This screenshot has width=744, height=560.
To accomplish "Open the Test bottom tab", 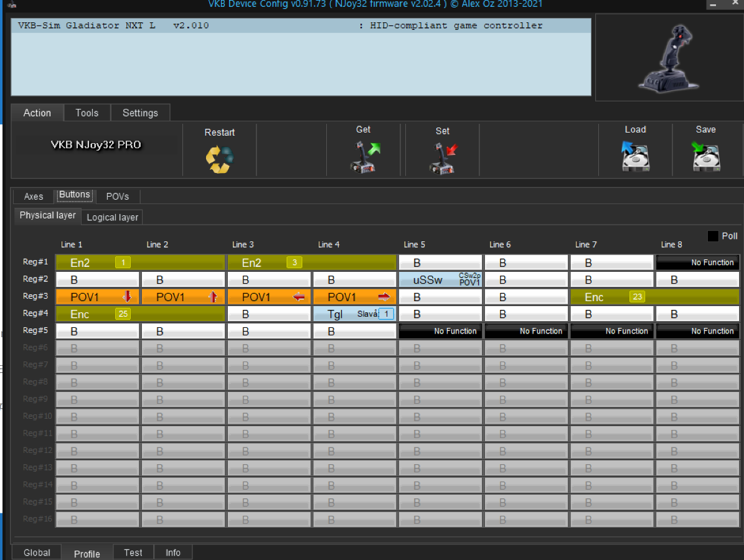I will (x=133, y=553).
